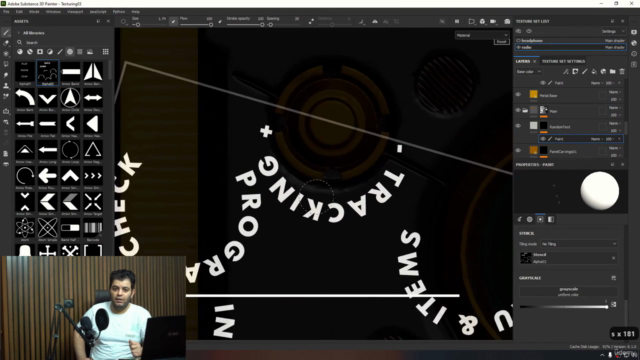Select the Arrow Circle alpha thumbnail
This screenshot has height=360, width=640.
coord(70,98)
